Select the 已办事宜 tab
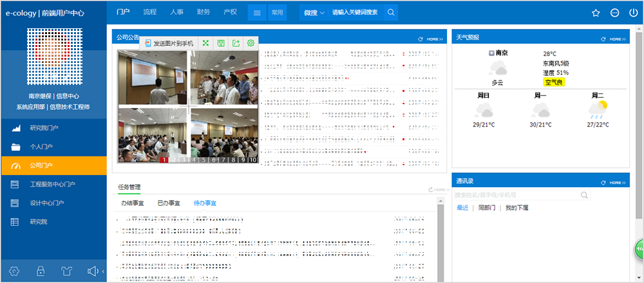Viewport: 644px width, 283px height. pyautogui.click(x=168, y=203)
